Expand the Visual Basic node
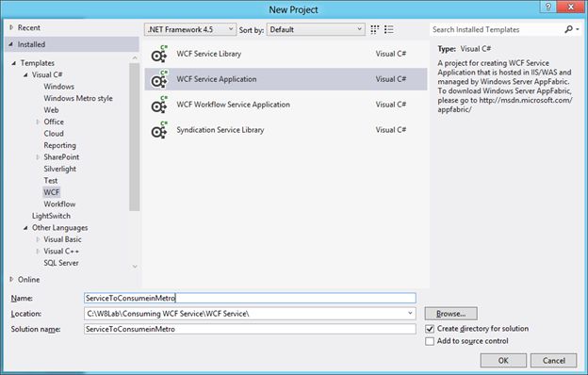The image size is (588, 375). coord(38,239)
